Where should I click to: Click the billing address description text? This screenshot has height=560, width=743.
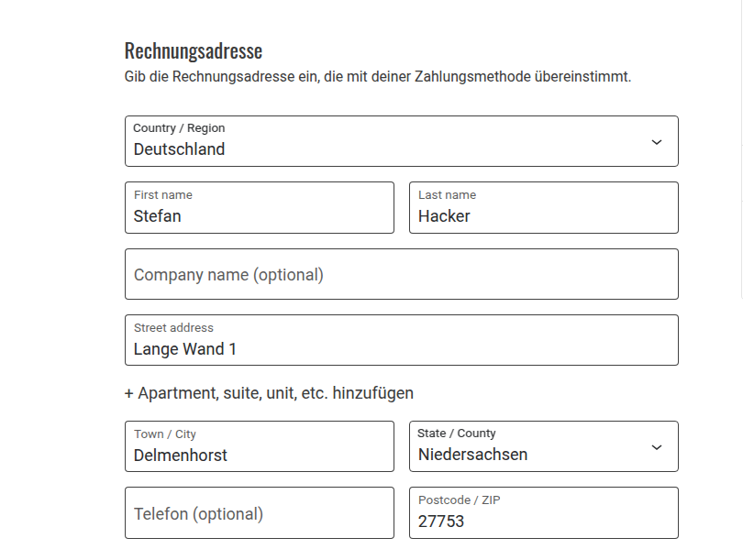(378, 77)
